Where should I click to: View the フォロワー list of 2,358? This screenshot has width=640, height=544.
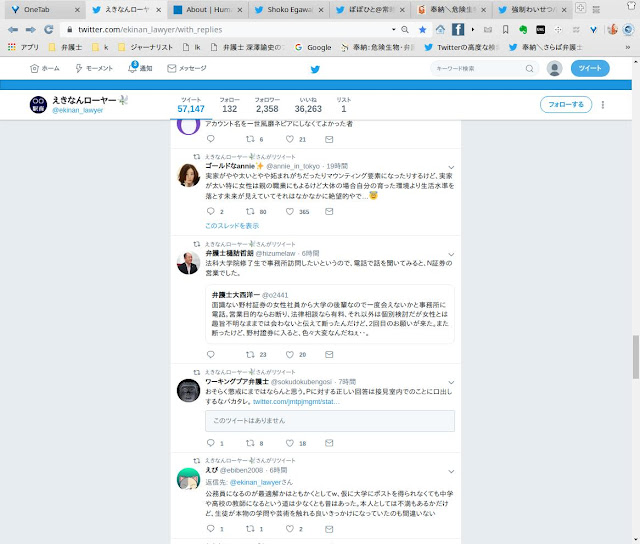[x=267, y=105]
